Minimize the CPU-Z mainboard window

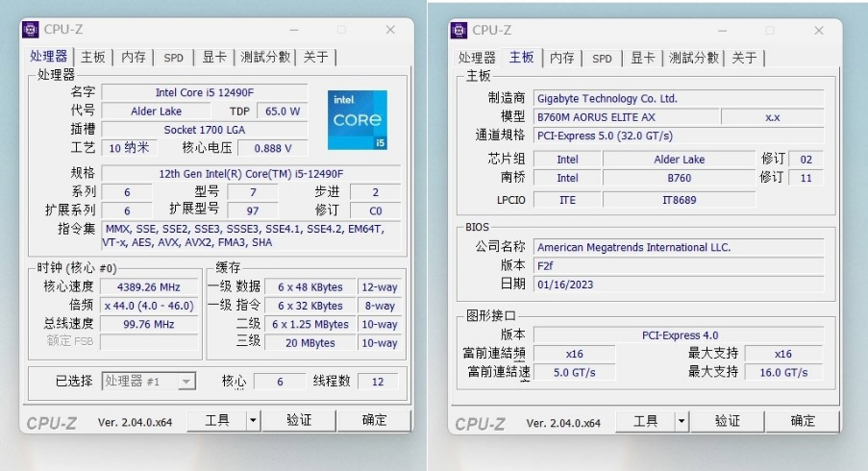tap(723, 30)
